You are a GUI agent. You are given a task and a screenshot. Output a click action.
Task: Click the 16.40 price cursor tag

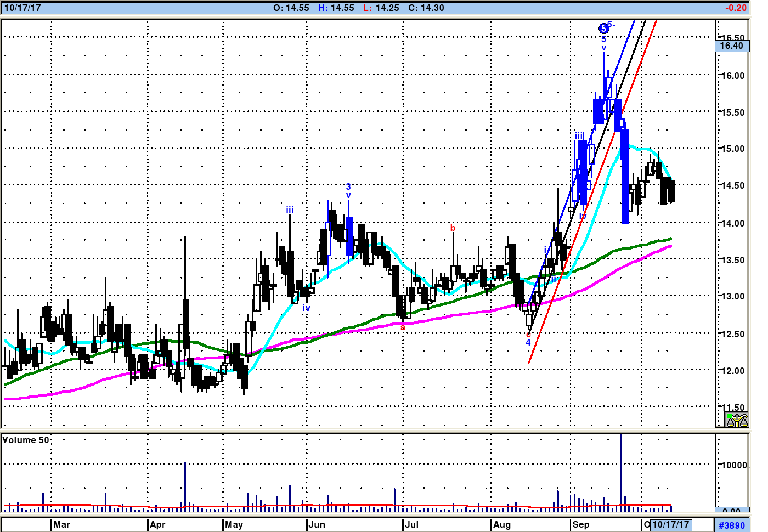[x=731, y=46]
